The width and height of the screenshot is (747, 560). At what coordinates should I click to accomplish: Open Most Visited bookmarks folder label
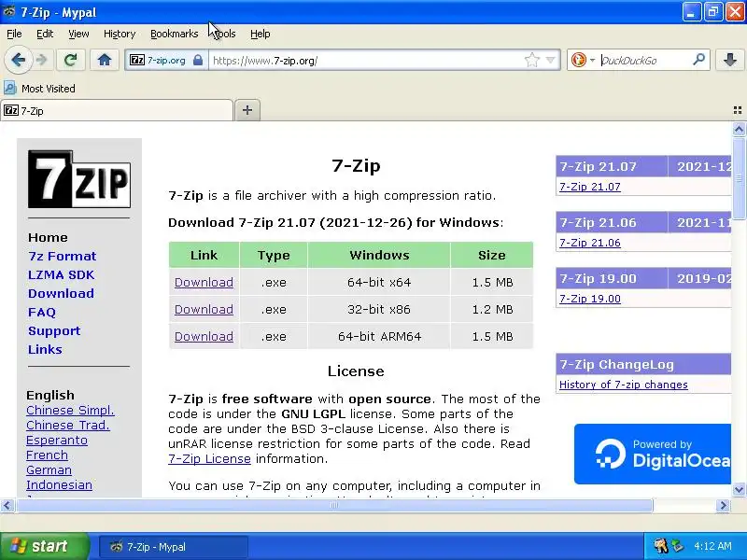tap(49, 89)
